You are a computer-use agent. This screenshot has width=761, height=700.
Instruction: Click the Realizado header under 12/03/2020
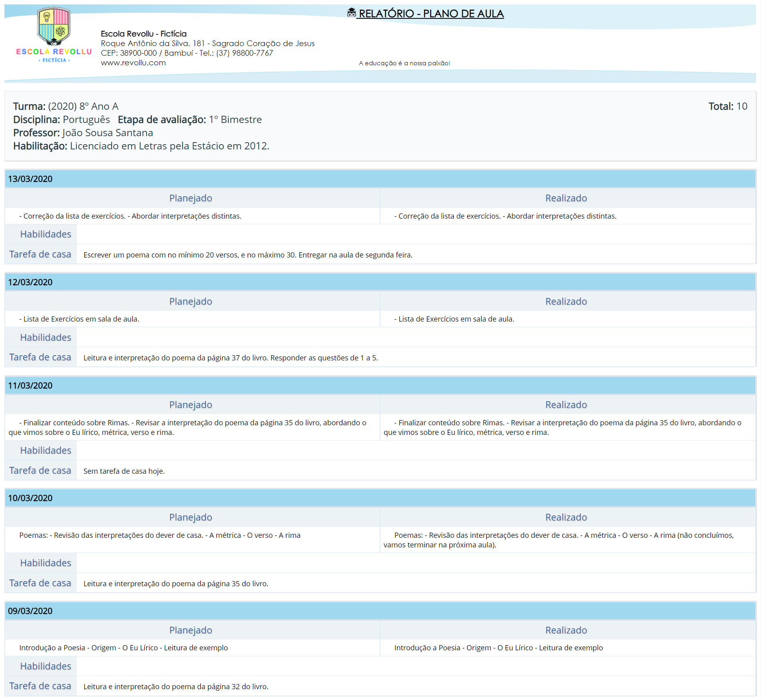(x=566, y=302)
